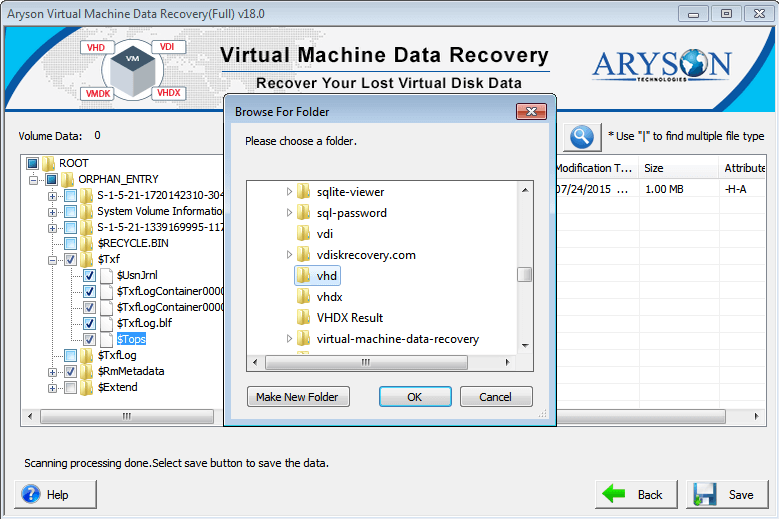The height and width of the screenshot is (519, 779).
Task: Click the $RmMetadata folder icon
Action: tap(86, 371)
